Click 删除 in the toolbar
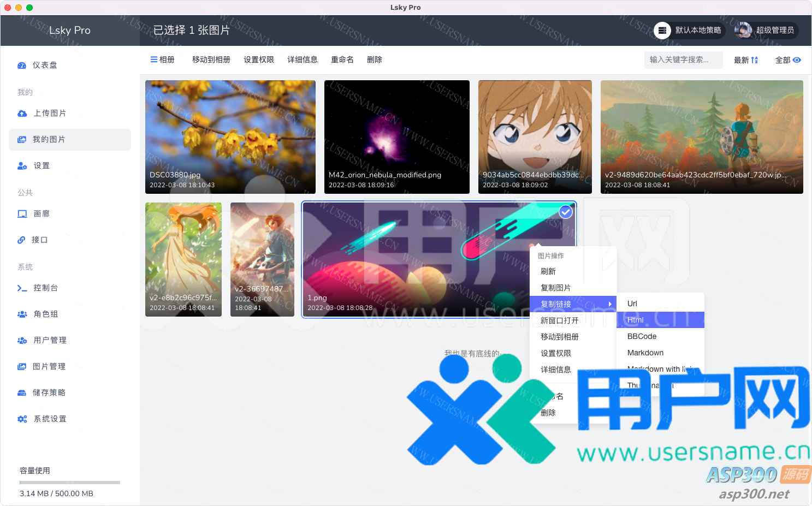 tap(375, 59)
